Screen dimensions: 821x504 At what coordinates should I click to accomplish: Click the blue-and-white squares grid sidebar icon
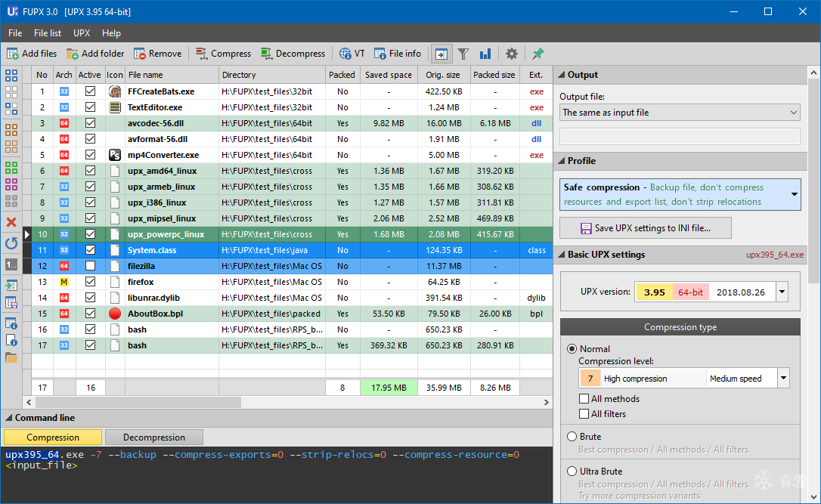11,108
